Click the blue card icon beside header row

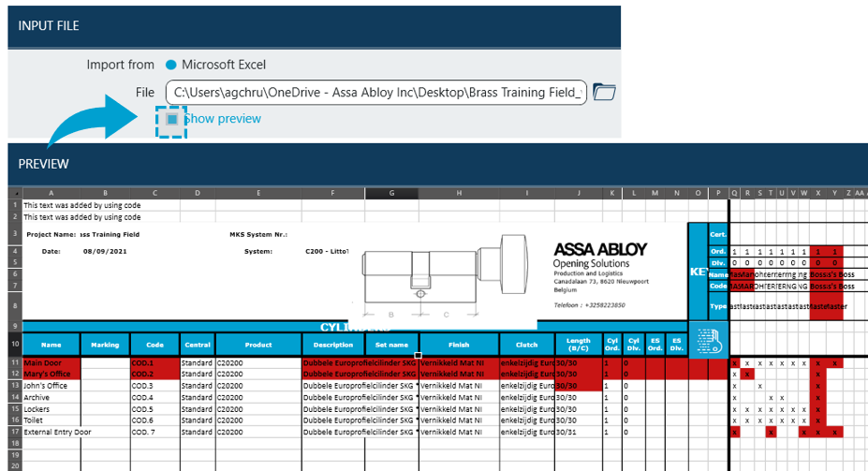pyautogui.click(x=707, y=339)
